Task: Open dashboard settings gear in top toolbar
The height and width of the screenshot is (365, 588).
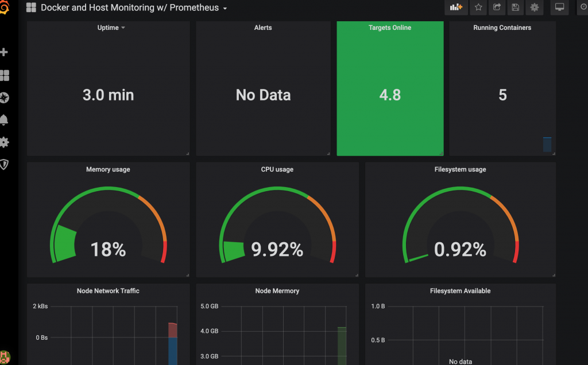Action: (535, 7)
